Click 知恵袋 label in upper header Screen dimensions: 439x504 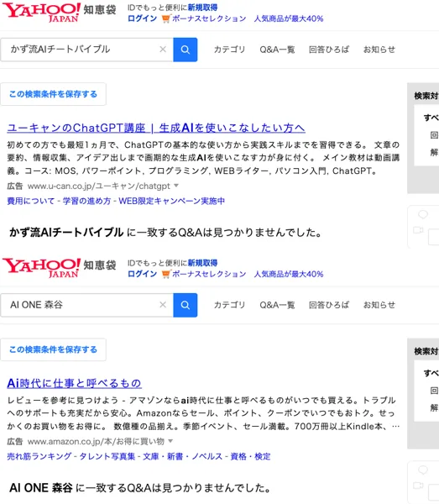tap(100, 10)
